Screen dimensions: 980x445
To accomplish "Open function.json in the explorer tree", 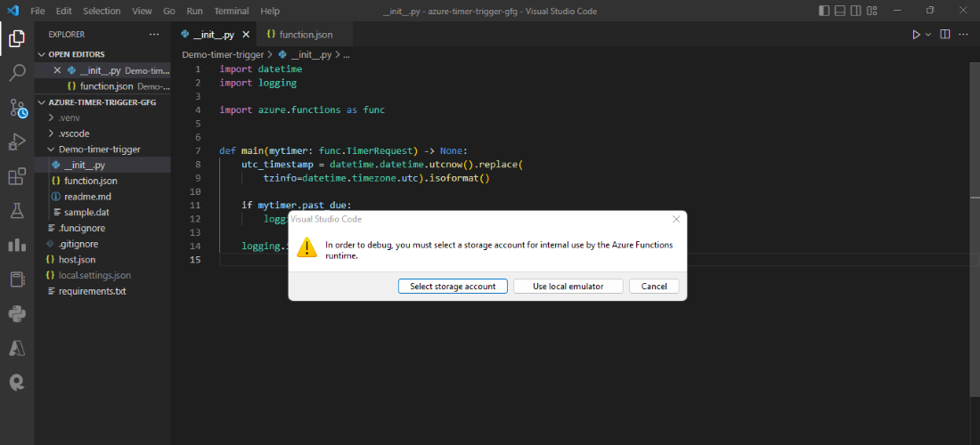I will [x=102, y=181].
